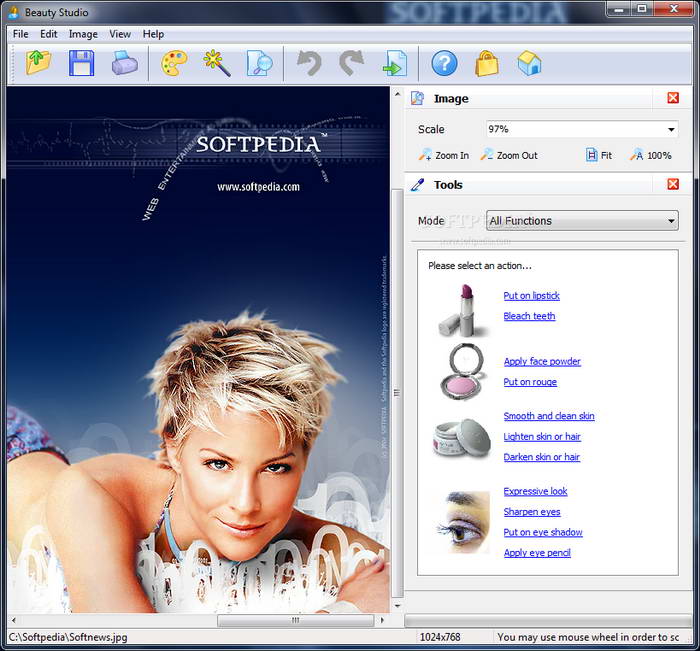The image size is (700, 651).
Task: Open an image with the folder icon
Action: [x=38, y=63]
